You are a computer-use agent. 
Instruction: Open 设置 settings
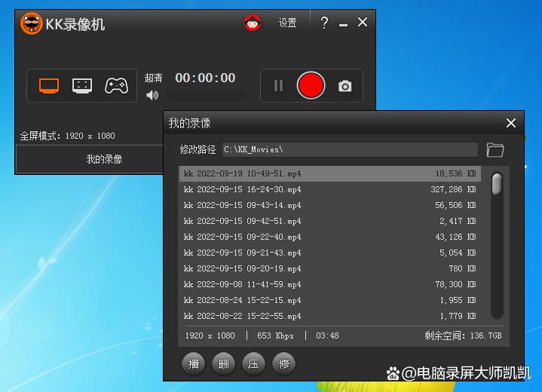[288, 23]
